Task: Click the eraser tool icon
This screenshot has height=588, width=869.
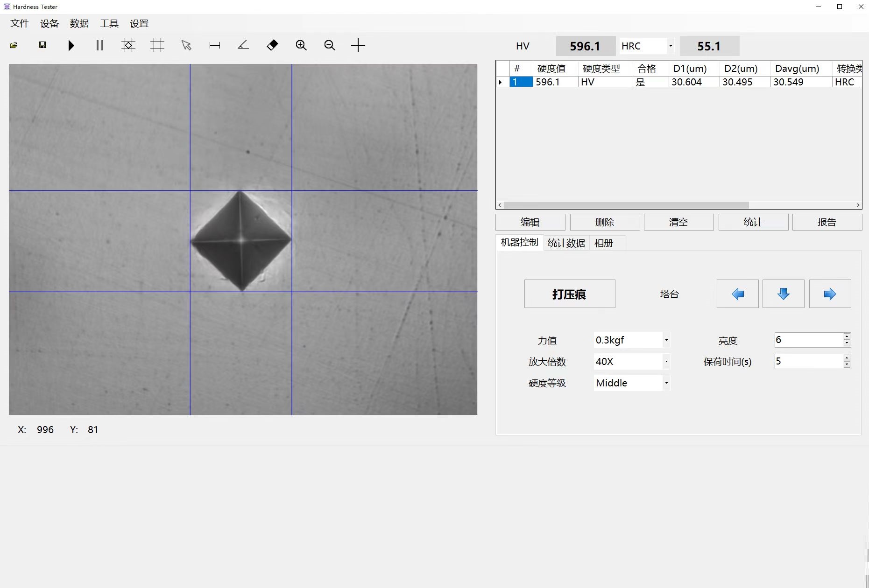Action: (x=272, y=45)
